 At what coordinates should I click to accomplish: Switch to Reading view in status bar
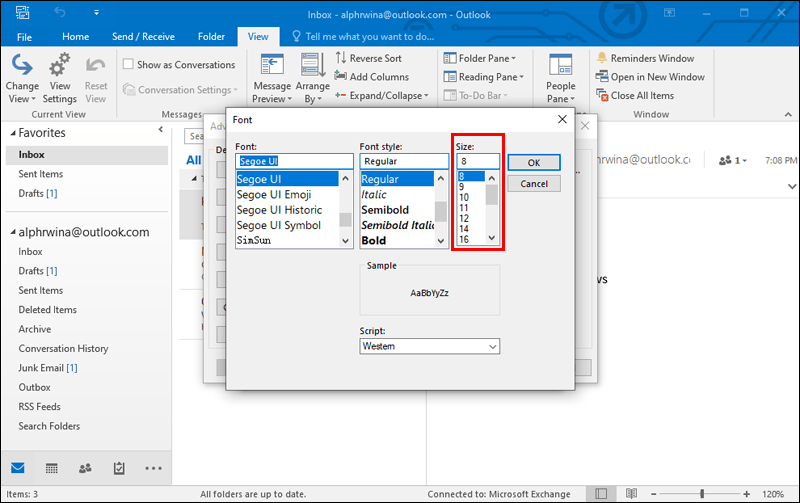(x=631, y=493)
